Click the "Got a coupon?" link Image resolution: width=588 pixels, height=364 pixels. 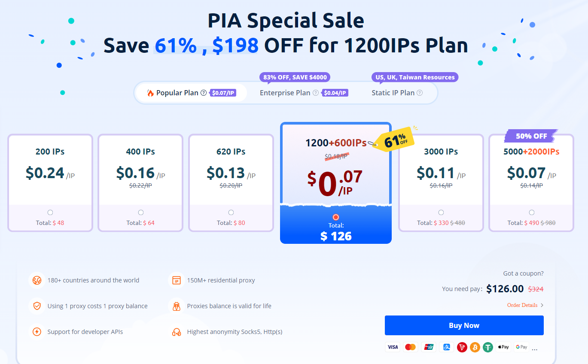pyautogui.click(x=523, y=273)
